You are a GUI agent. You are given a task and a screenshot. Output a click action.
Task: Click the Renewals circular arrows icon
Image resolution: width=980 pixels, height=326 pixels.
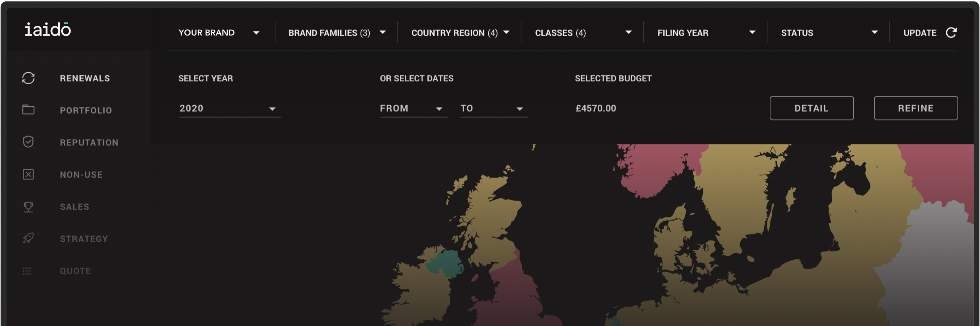coord(28,78)
